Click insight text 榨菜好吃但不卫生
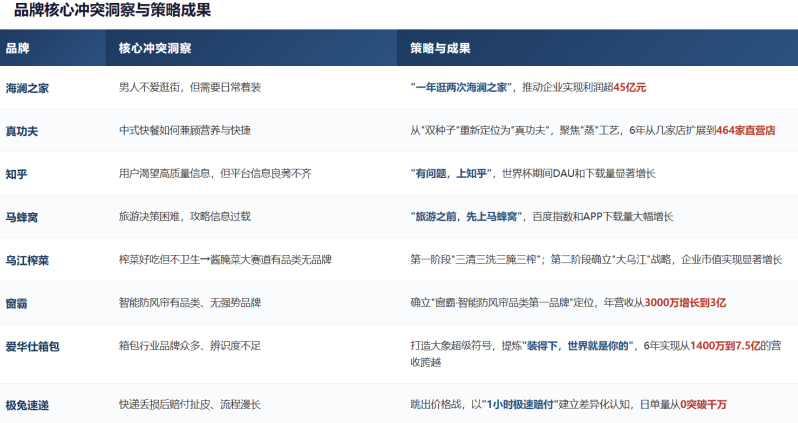 pos(159,260)
